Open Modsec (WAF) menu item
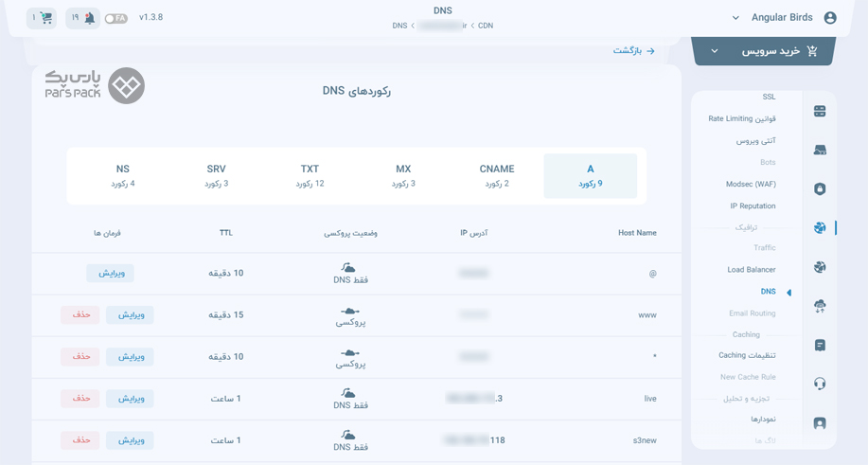The height and width of the screenshot is (465, 868). pos(751,184)
